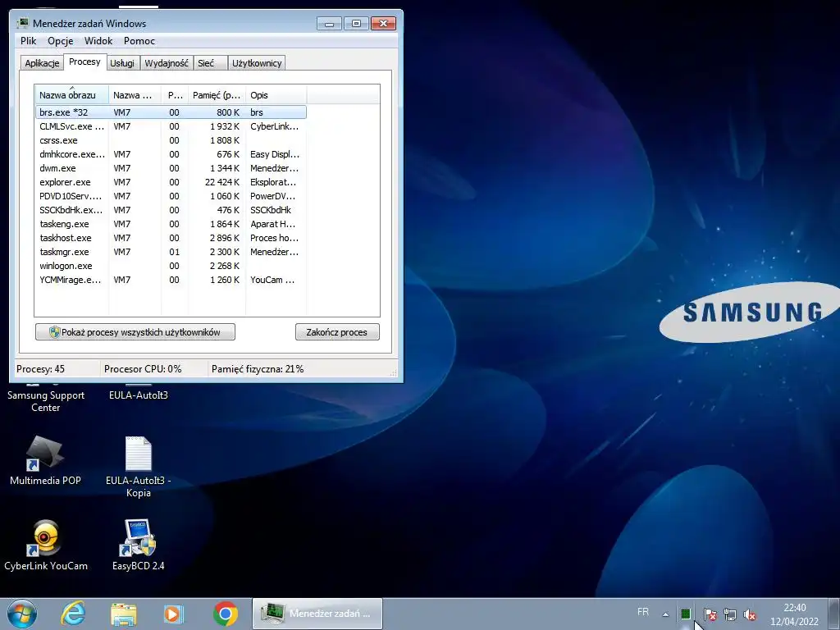Image resolution: width=840 pixels, height=630 pixels.
Task: Click the Task Manager title bar icon
Action: [22, 23]
